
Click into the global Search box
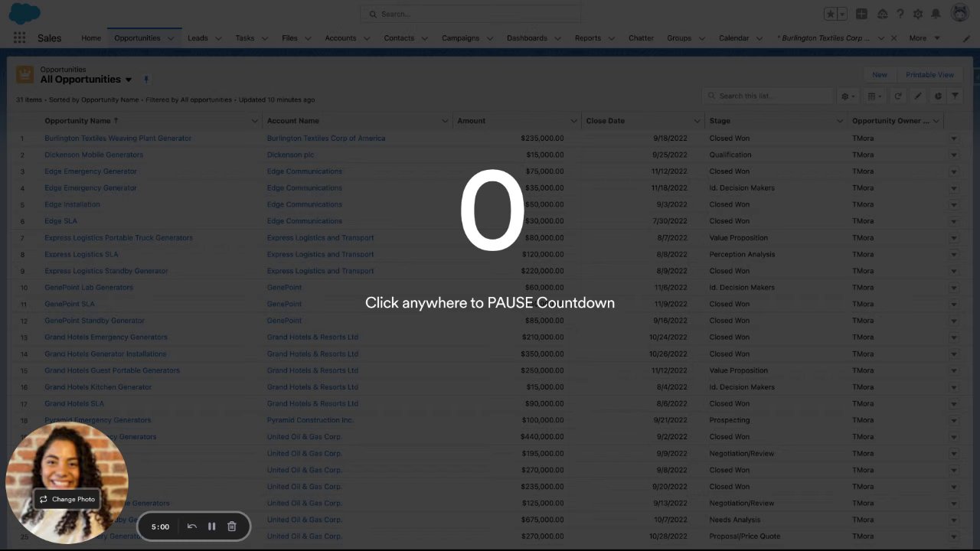coord(470,14)
